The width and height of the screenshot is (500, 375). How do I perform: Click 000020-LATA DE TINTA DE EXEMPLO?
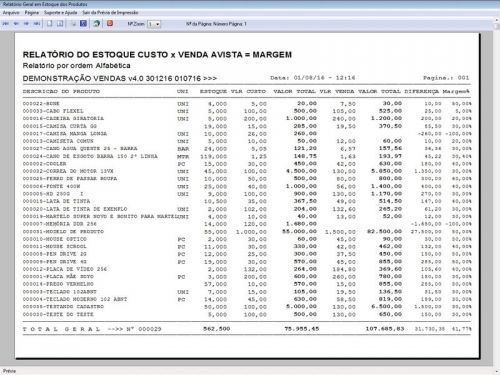[247, 209]
